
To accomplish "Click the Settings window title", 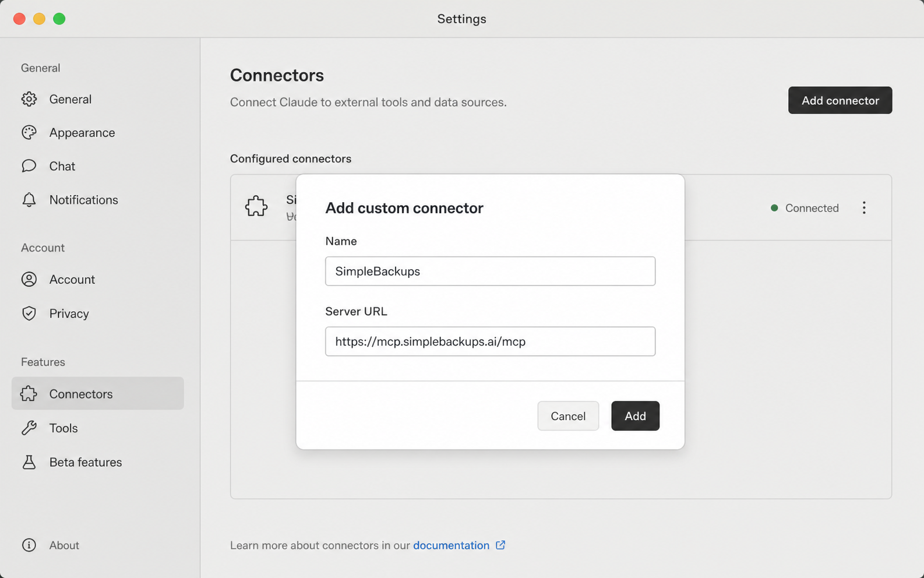I will tap(462, 19).
